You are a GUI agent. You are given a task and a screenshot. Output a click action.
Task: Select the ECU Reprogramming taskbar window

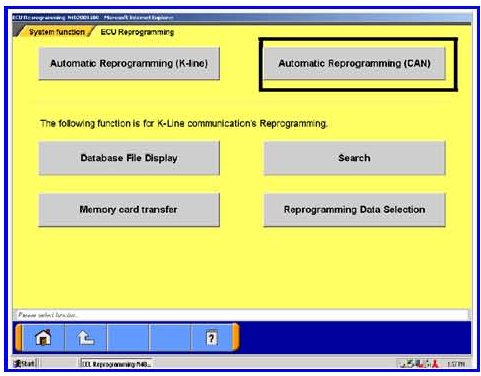tap(117, 364)
